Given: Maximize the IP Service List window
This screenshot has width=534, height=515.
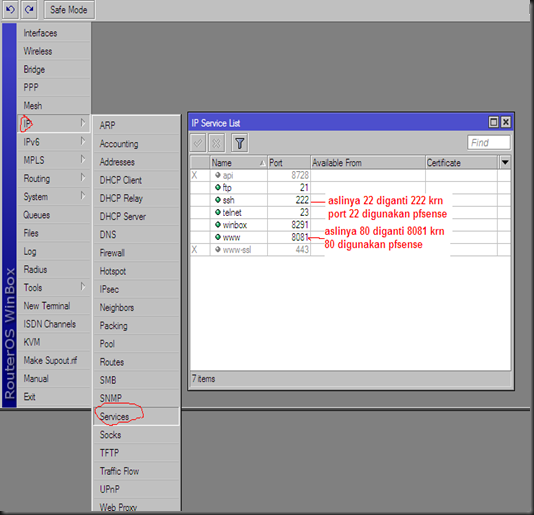Looking at the screenshot, I should 493,122.
